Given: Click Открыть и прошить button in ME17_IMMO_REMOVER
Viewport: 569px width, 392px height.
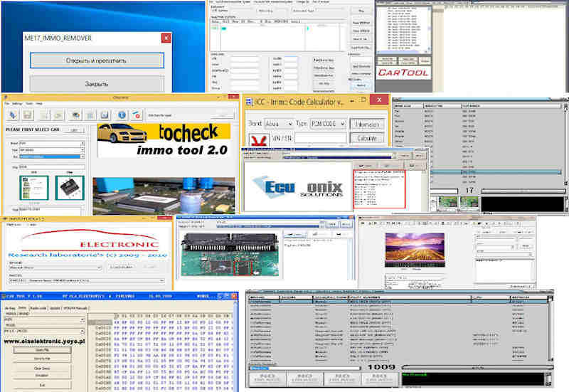Looking at the screenshot, I should point(97,60).
